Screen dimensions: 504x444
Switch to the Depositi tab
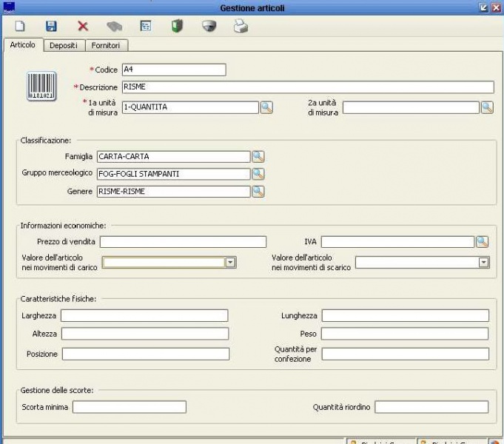[x=63, y=46]
